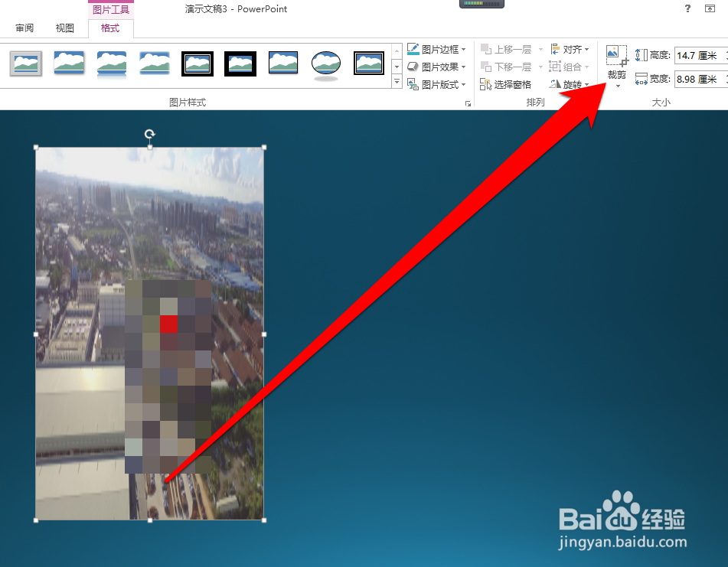Click the 旋转 rotate icon
This screenshot has height=567, width=728.
555,84
